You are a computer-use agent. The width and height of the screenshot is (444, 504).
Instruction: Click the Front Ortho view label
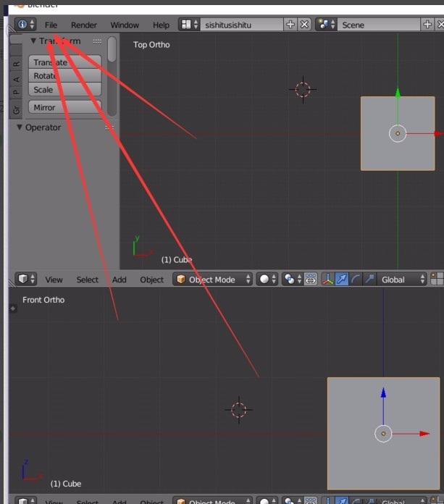coord(43,300)
